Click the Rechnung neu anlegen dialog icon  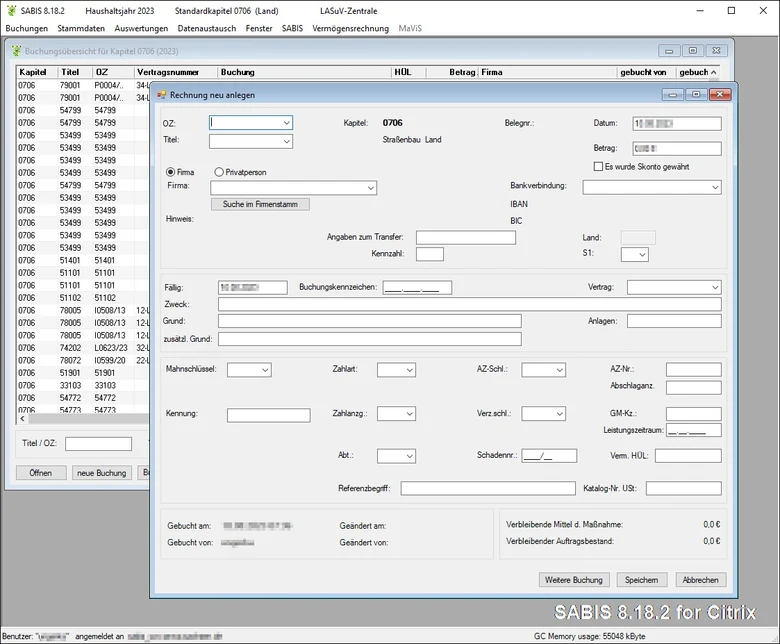click(x=161, y=94)
